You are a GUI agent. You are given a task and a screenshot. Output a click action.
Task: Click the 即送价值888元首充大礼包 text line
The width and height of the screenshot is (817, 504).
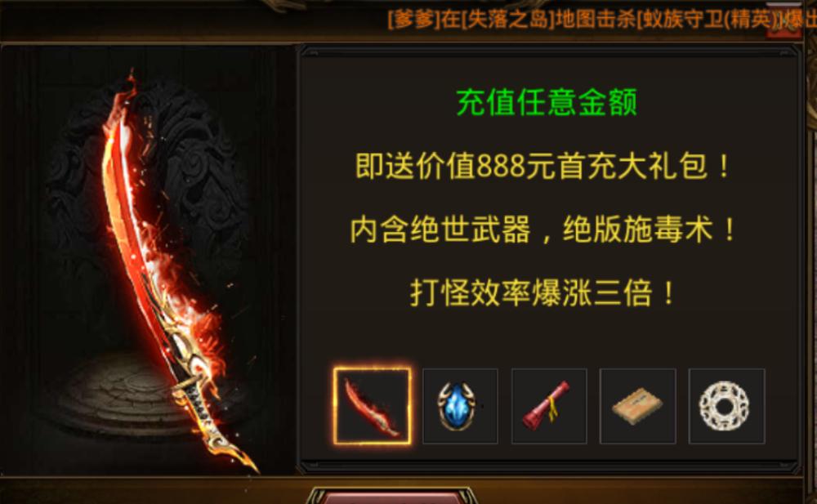click(544, 167)
